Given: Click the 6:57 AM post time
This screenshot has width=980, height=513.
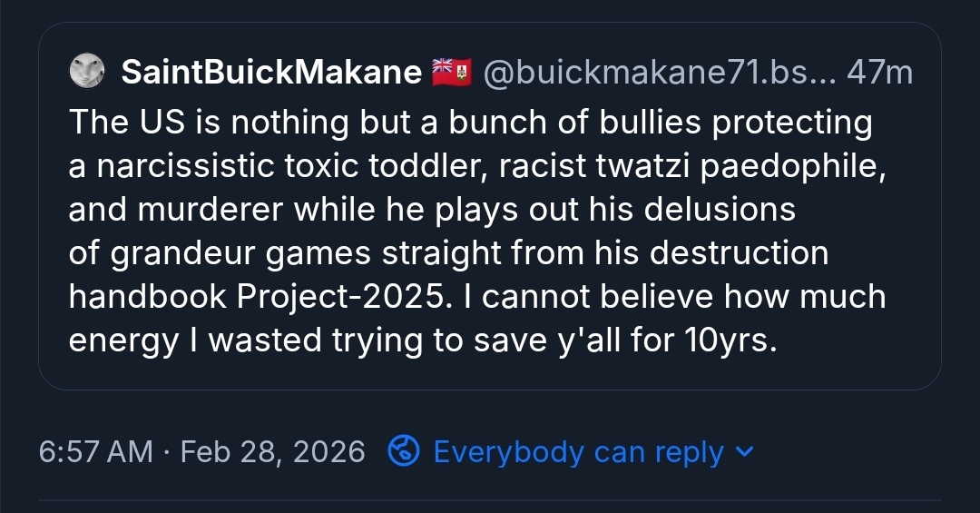Looking at the screenshot, I should [x=95, y=451].
